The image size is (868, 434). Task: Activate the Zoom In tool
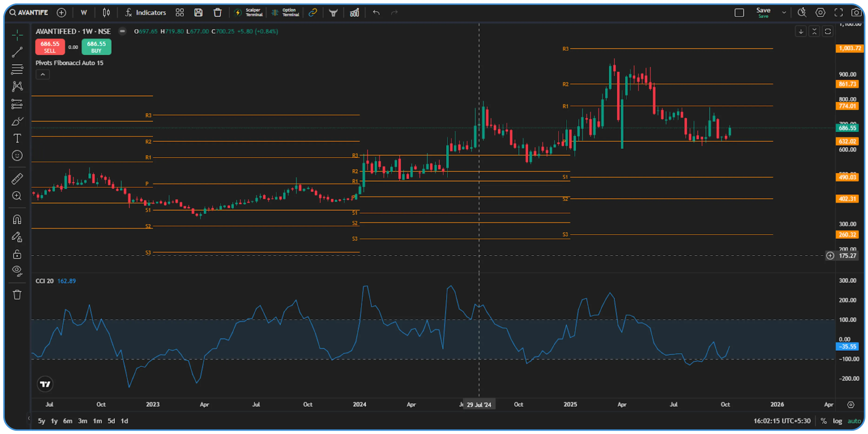click(17, 196)
